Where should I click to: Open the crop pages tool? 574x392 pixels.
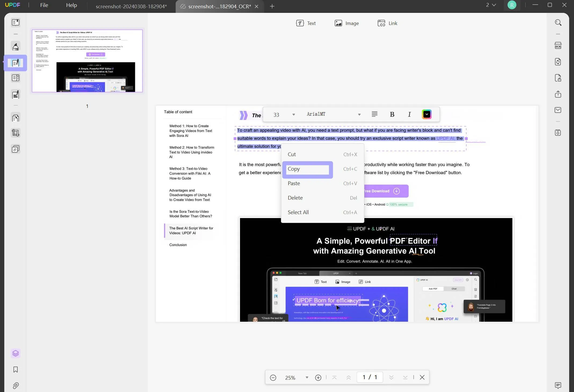tap(16, 133)
